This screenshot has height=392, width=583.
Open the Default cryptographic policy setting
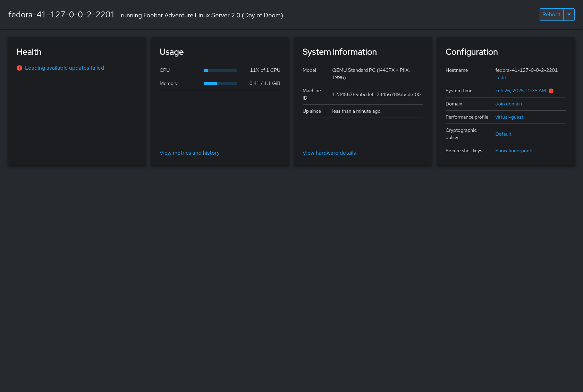click(x=503, y=134)
